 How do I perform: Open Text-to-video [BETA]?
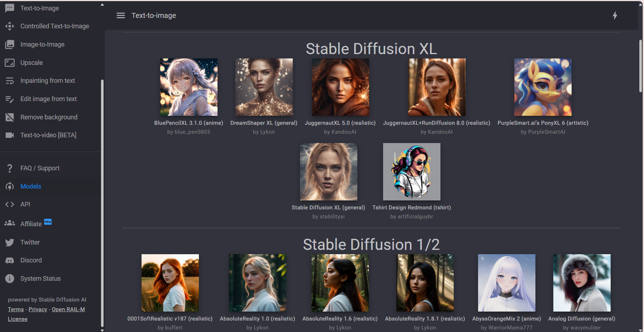point(48,135)
